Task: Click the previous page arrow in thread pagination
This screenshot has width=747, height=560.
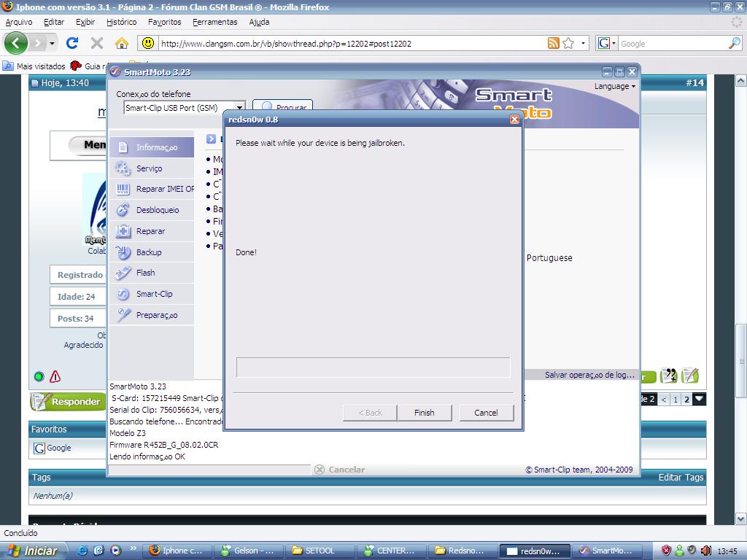Action: click(664, 400)
